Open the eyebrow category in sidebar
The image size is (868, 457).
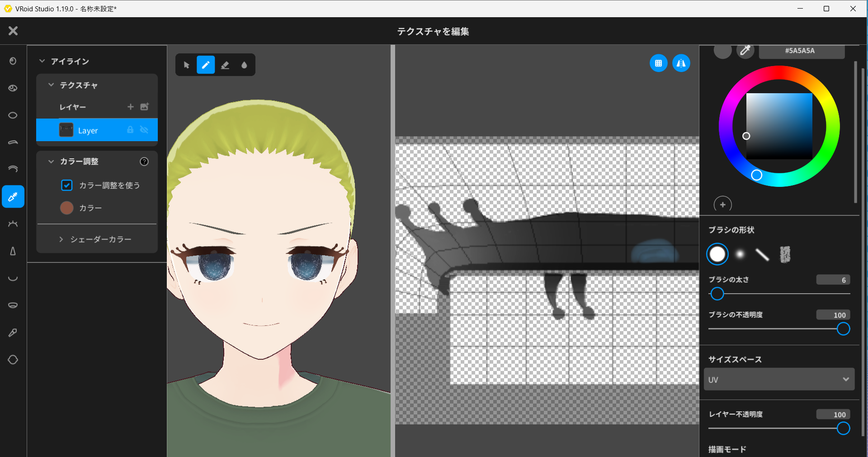13,142
